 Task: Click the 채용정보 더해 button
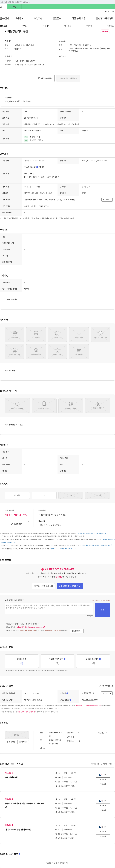tap(103, 733)
